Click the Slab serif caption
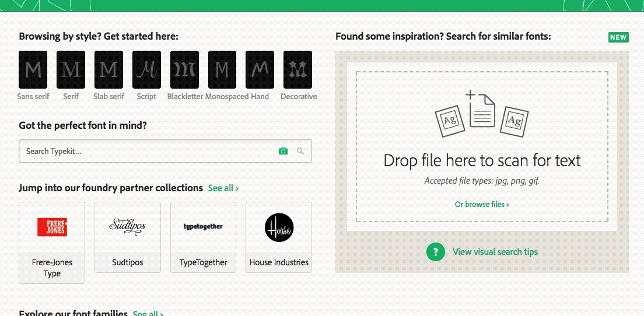 point(109,96)
